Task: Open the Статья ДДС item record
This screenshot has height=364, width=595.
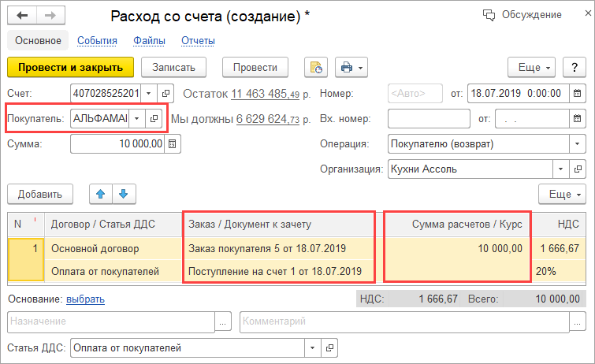Action: pyautogui.click(x=329, y=347)
